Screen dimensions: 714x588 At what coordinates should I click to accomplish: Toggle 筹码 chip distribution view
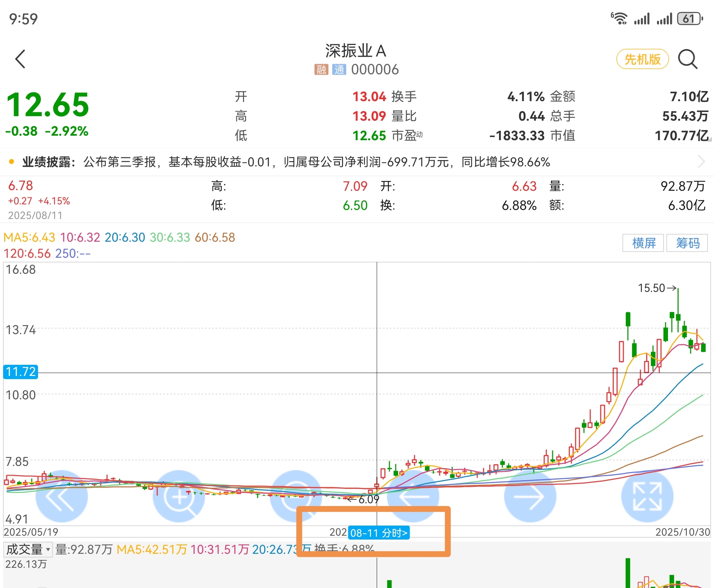(687, 243)
